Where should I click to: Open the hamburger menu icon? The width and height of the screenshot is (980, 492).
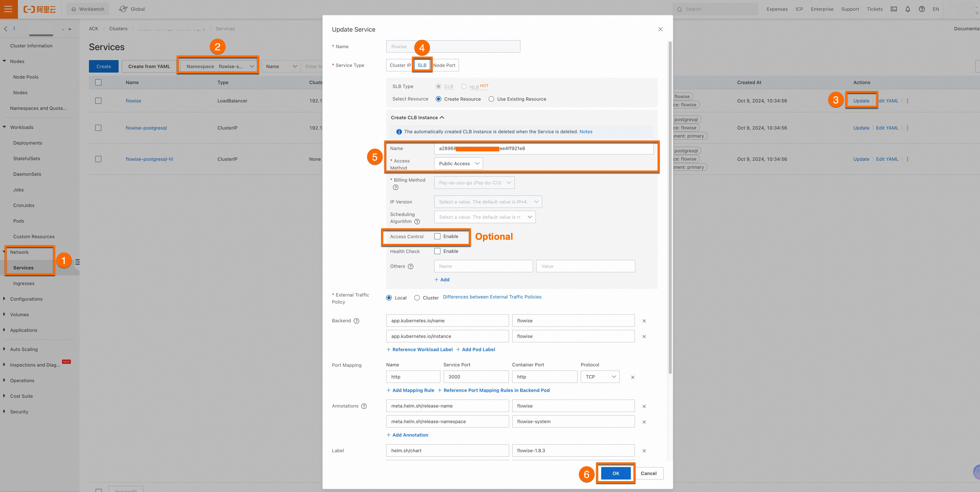(8, 9)
